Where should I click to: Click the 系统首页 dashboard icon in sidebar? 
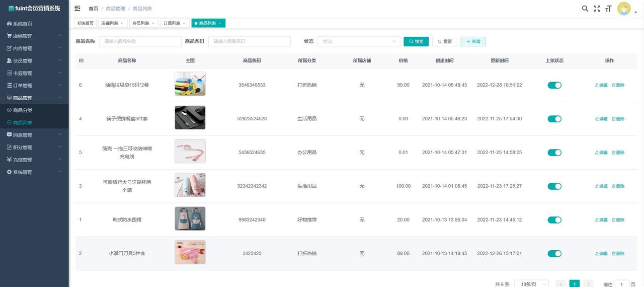pos(9,24)
